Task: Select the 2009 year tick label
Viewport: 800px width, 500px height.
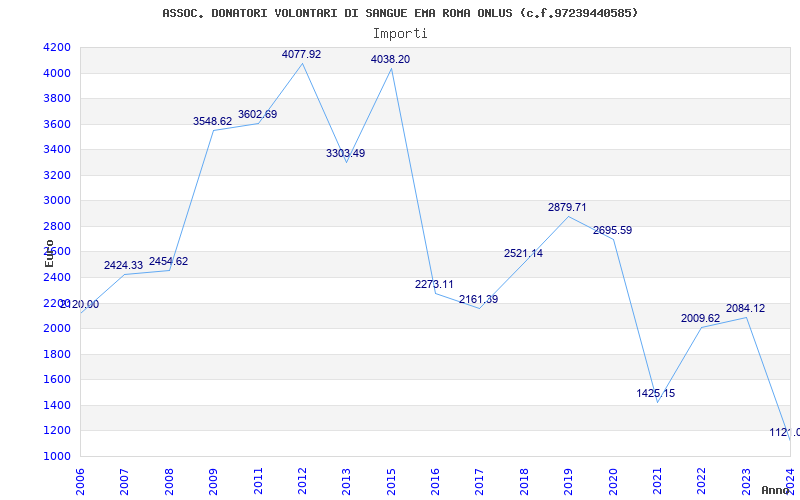Action: click(213, 481)
